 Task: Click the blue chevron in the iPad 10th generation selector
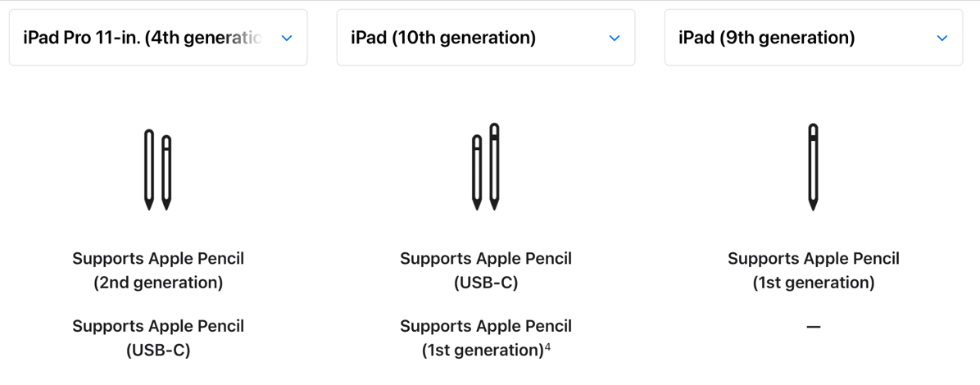[615, 38]
